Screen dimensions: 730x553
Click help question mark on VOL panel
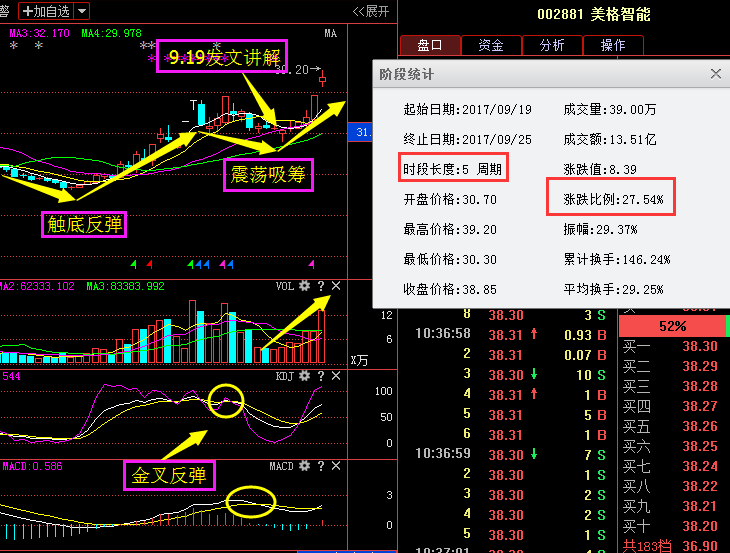(x=320, y=286)
